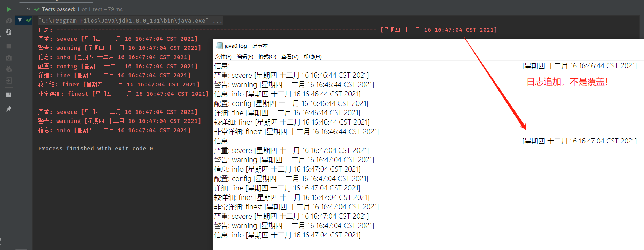Click the green Run tests button
Image resolution: width=644 pixels, height=250 pixels.
coord(9,9)
